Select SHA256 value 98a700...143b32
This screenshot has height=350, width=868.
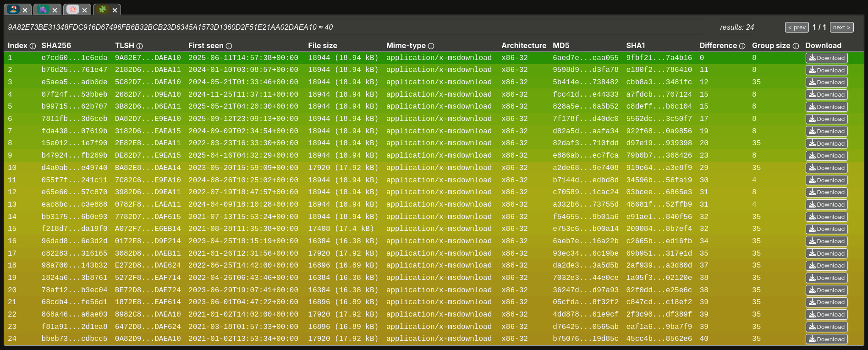coord(74,265)
